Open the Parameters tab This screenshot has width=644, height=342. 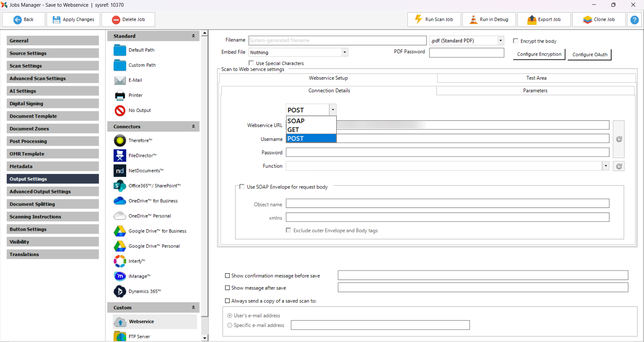pyautogui.click(x=535, y=91)
